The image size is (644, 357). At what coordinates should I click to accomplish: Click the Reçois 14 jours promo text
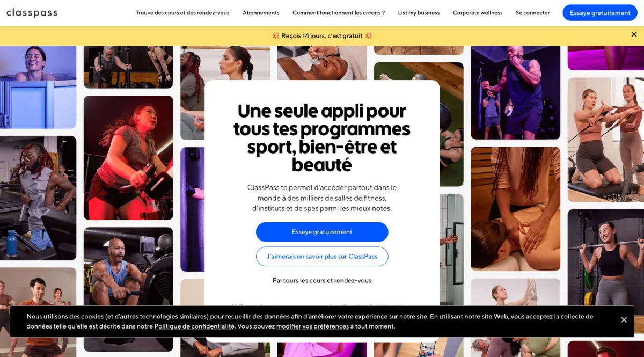(x=322, y=36)
